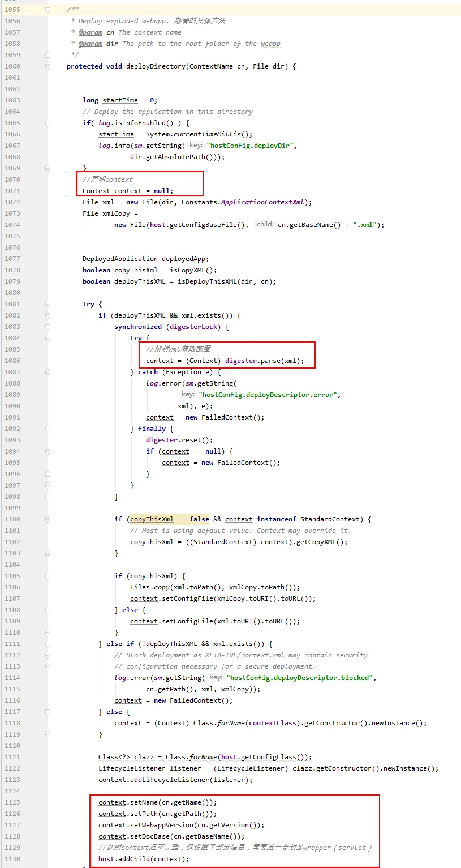Viewport: 461px width, 868px height.
Task: Collapse the outer try block at line 1081
Action: pyautogui.click(x=48, y=304)
